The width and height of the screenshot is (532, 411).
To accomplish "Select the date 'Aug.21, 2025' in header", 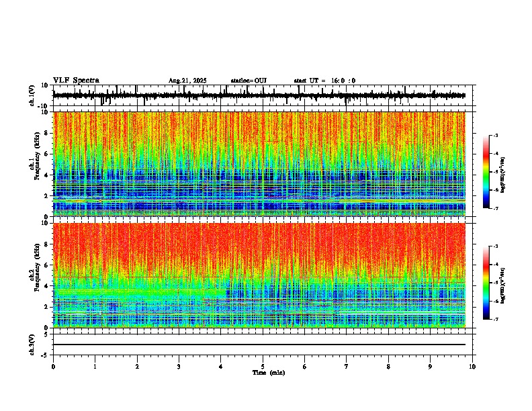I will pos(187,81).
